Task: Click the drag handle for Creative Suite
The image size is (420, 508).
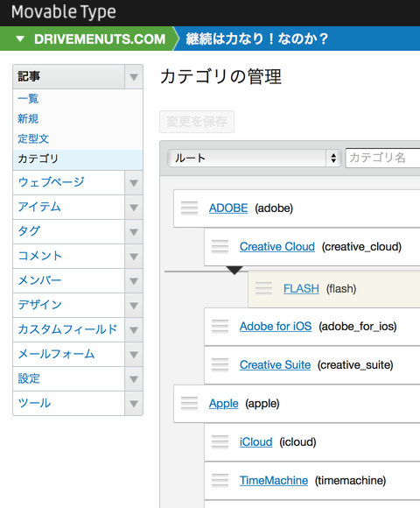Action: click(220, 365)
